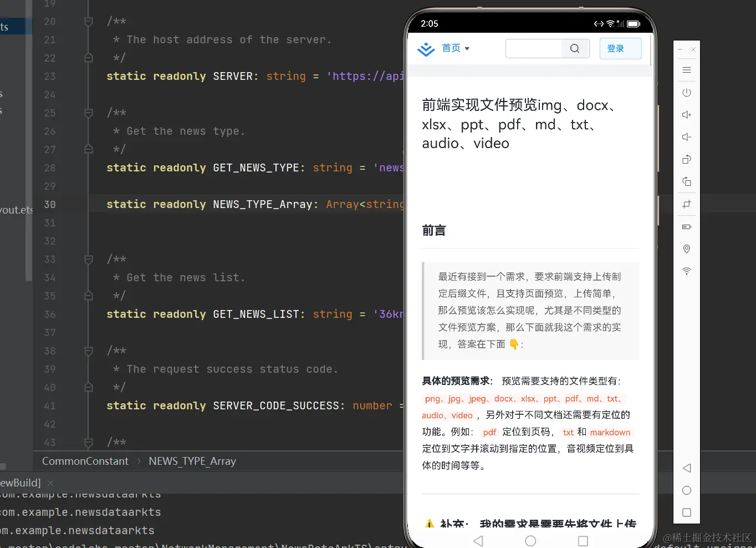
Task: Tap the phone's on-screen recents square
Action: pyautogui.click(x=583, y=541)
